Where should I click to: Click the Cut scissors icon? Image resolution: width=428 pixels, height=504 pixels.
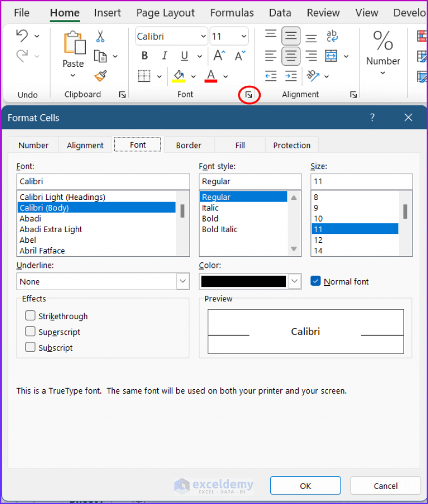(100, 36)
